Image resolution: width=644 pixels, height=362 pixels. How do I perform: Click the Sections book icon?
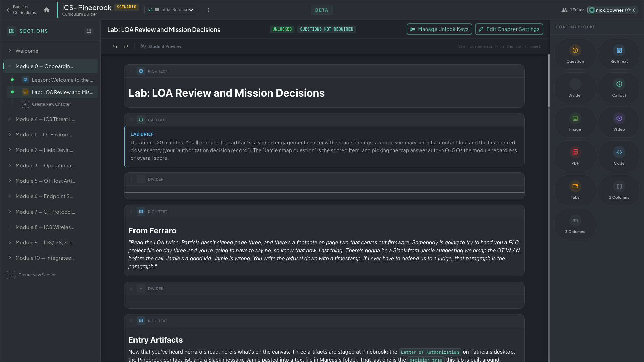pyautogui.click(x=12, y=31)
